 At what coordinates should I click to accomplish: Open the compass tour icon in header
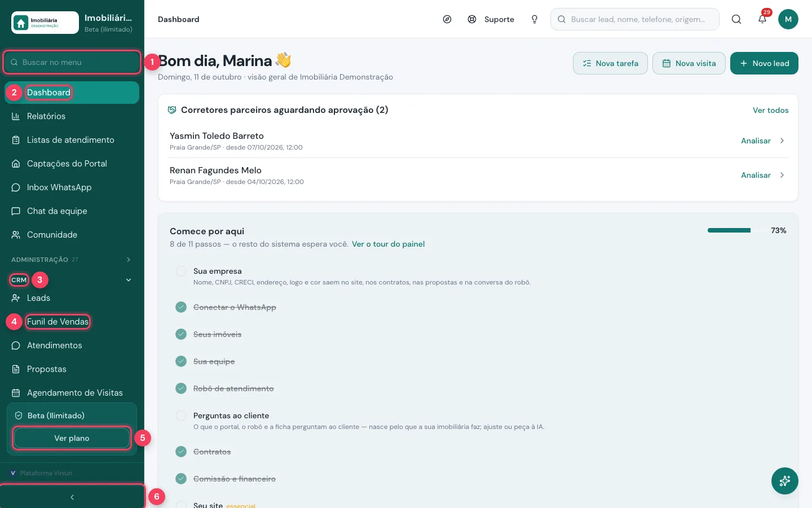click(x=447, y=19)
